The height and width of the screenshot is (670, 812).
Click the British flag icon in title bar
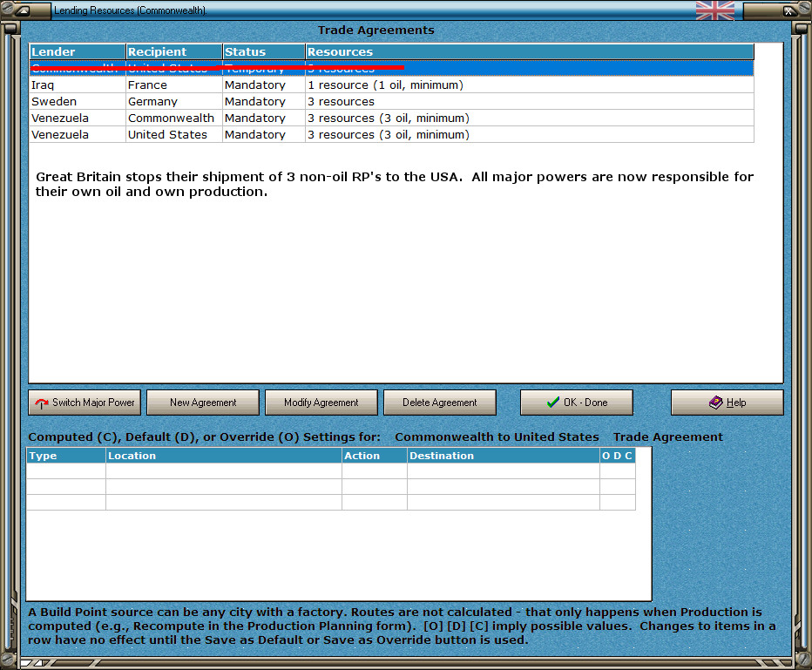(715, 10)
